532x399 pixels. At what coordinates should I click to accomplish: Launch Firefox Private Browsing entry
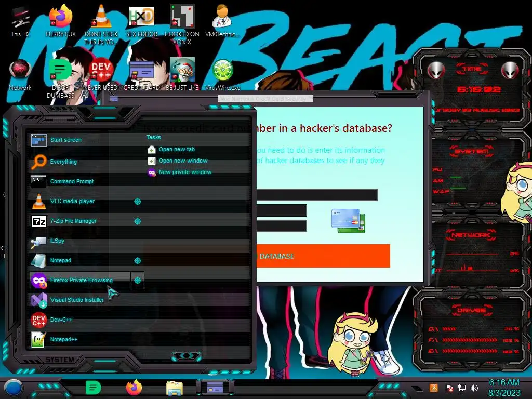[79, 280]
